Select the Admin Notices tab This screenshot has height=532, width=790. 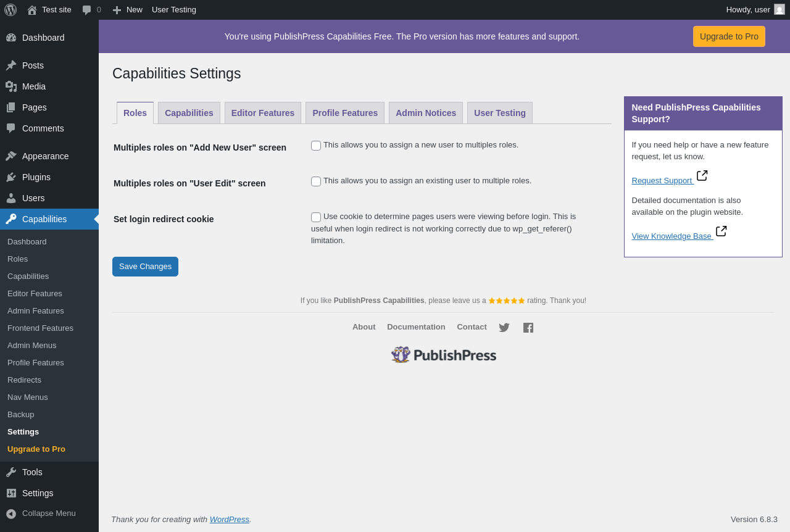(x=426, y=113)
